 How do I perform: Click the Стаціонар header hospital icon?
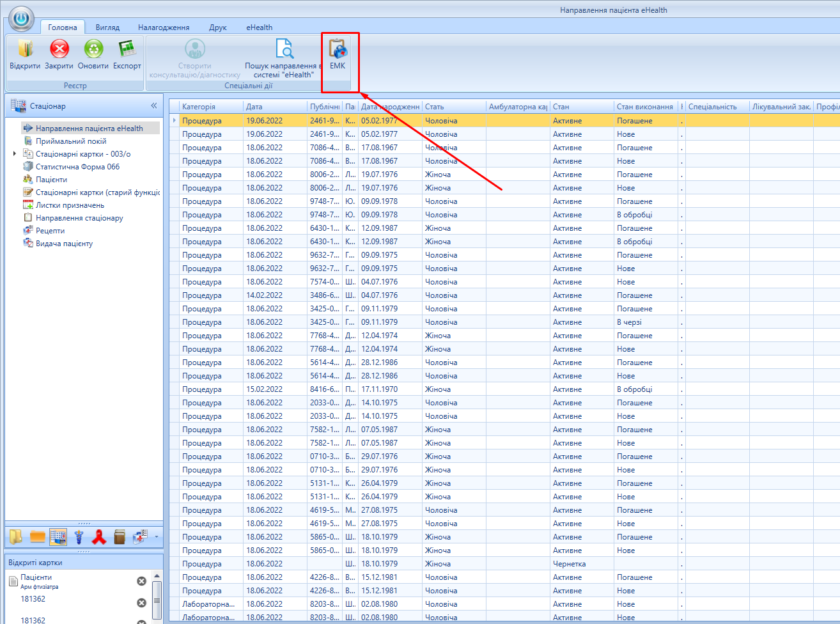19,106
